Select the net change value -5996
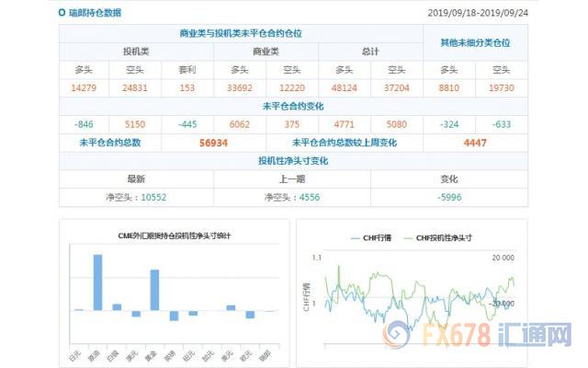The width and height of the screenshot is (588, 368). [449, 197]
